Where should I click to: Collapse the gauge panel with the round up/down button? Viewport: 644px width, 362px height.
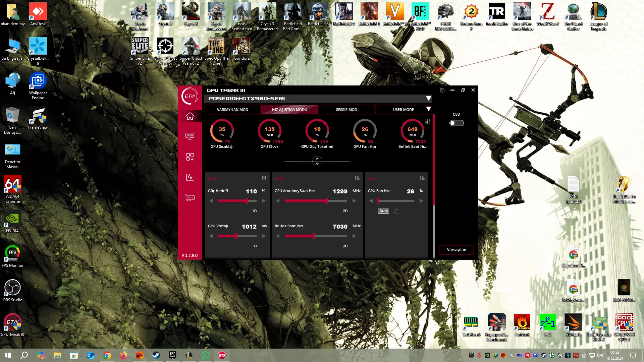[317, 161]
